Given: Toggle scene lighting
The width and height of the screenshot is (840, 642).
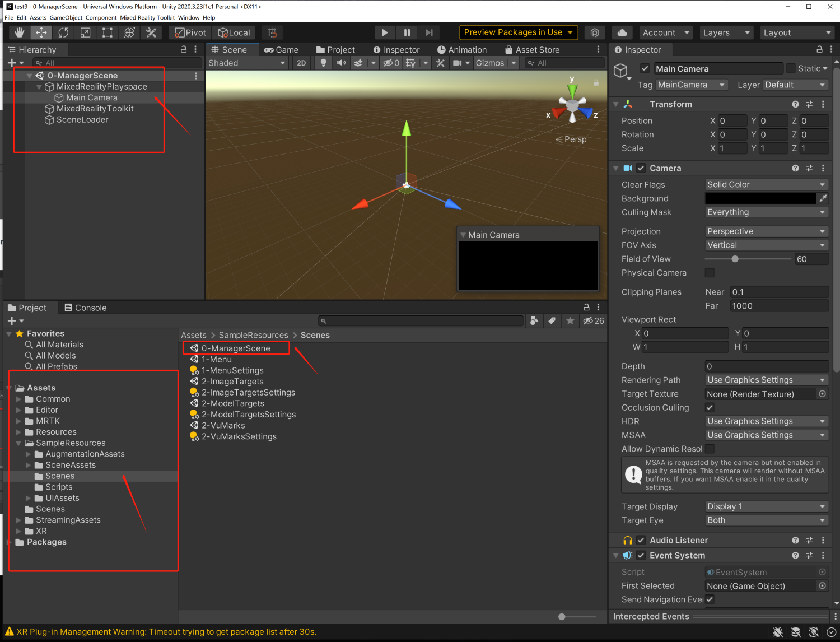Looking at the screenshot, I should pos(323,63).
